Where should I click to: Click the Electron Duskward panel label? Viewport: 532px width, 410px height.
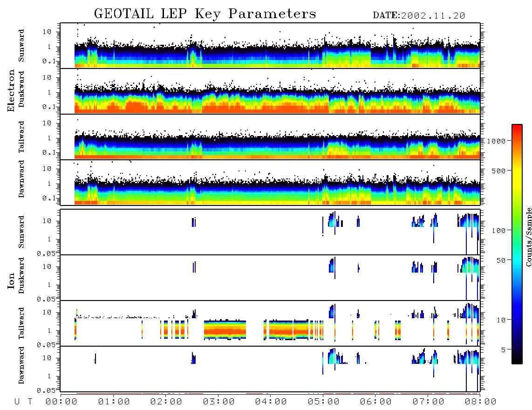[x=21, y=89]
